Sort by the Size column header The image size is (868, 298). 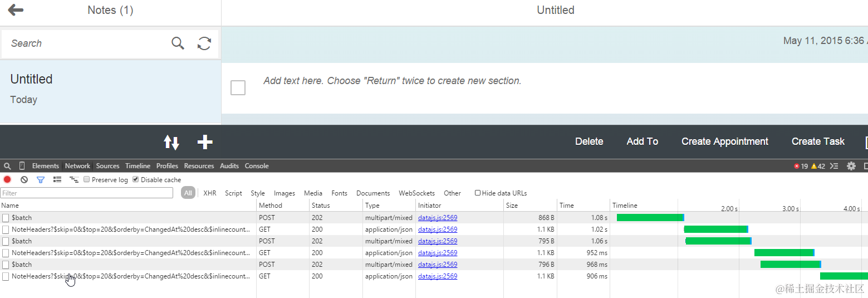coord(530,206)
